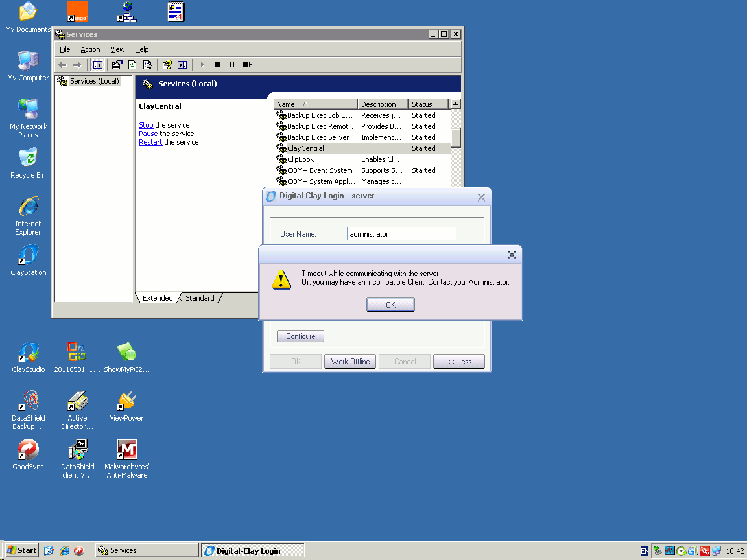
Task: Launch the ClayStation desktop shortcut
Action: 28,261
